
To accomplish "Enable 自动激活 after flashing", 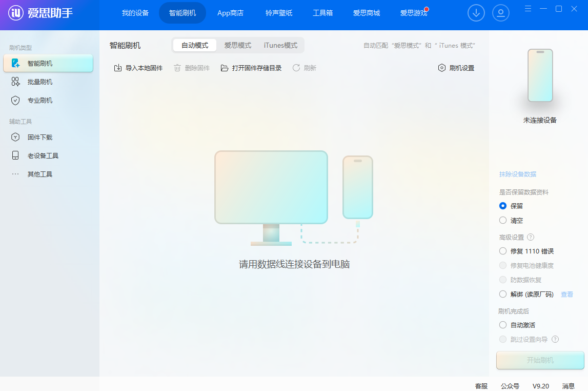I will click(x=503, y=325).
